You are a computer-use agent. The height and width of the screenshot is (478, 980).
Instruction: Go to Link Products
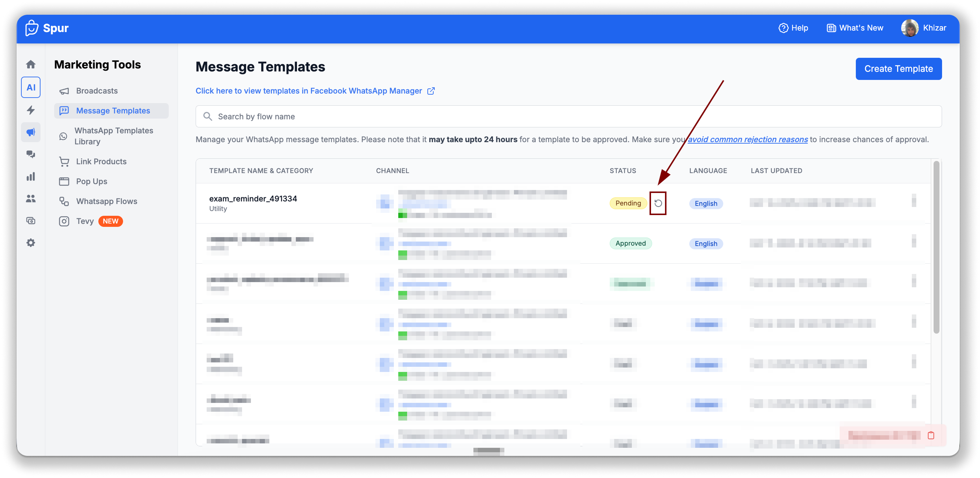click(x=101, y=162)
